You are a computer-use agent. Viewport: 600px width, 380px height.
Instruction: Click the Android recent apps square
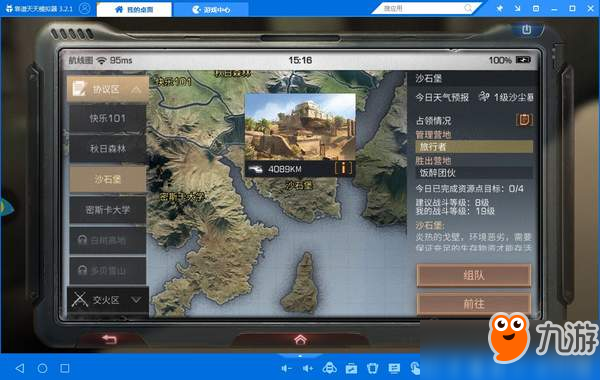coord(65,368)
